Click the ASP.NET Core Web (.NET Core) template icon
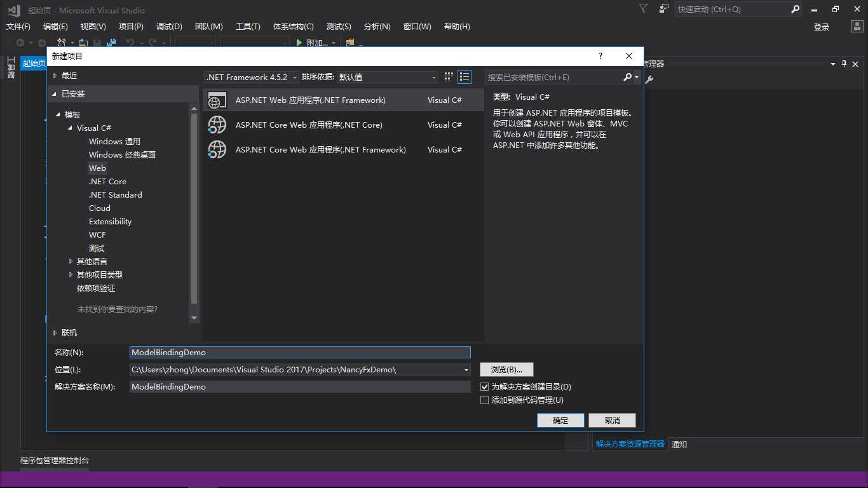 [x=217, y=125]
